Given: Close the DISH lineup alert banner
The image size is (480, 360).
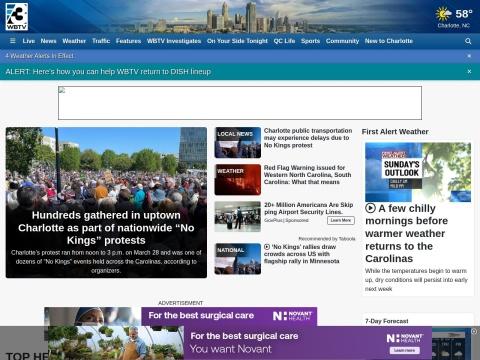Looking at the screenshot, I should [469, 71].
